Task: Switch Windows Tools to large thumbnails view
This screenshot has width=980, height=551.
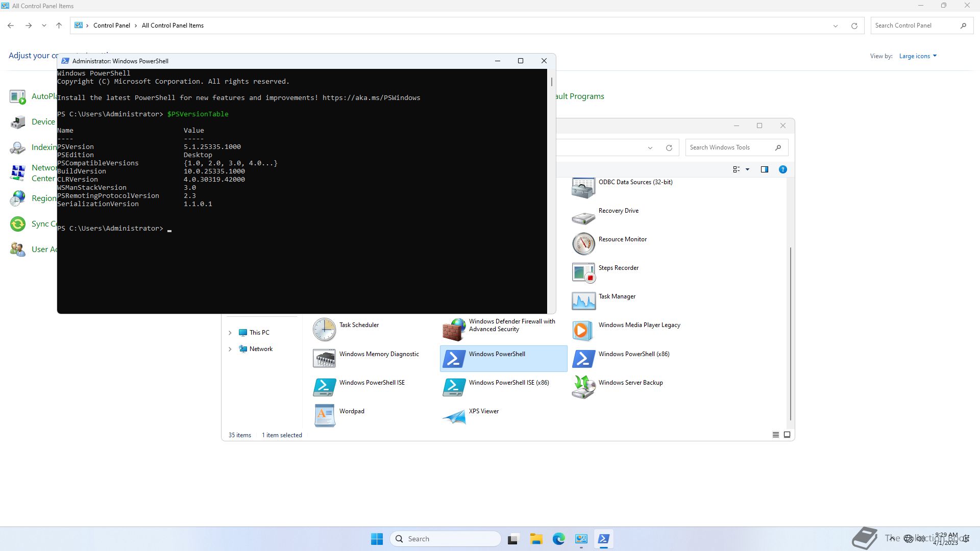Action: pos(787,435)
